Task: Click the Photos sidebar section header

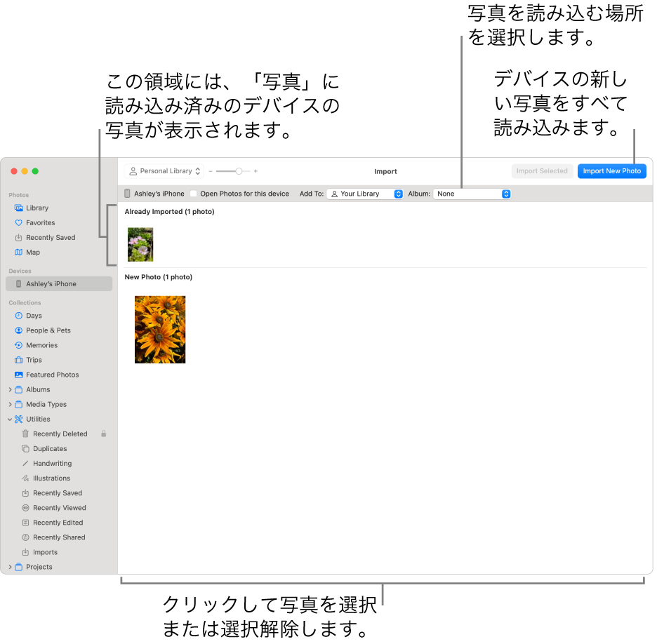Action: tap(19, 196)
